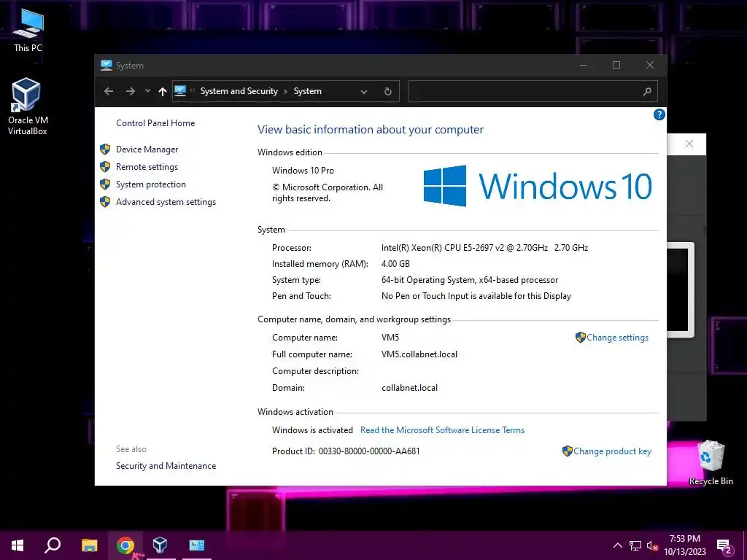
Task: Click the Windows 10 Pro edition text
Action: coord(303,171)
